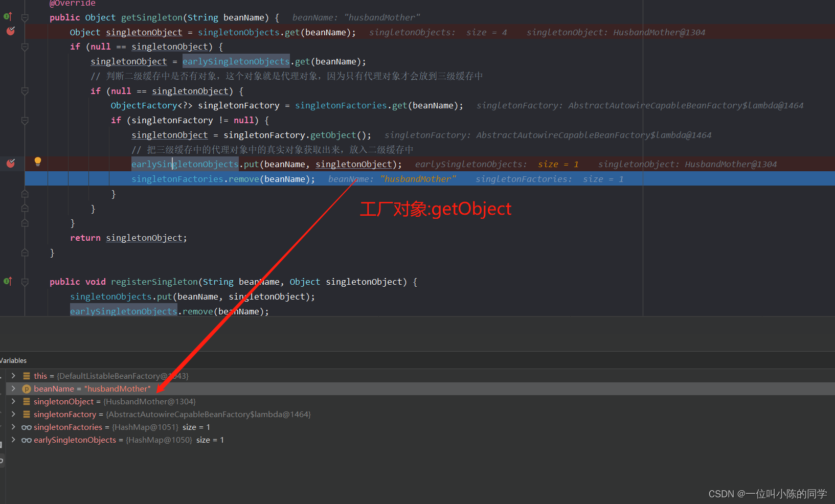Collapse the 'if (singletonFactory != null)' block

tap(25, 121)
